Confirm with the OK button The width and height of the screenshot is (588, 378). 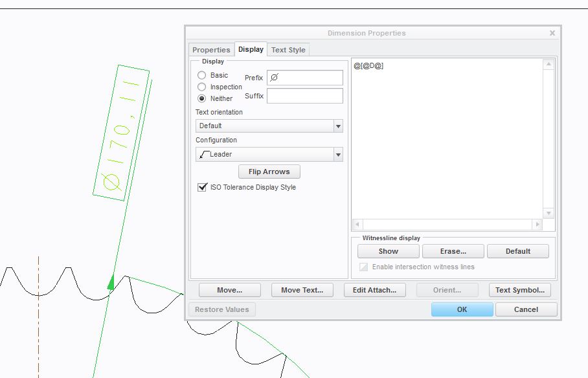[462, 310]
